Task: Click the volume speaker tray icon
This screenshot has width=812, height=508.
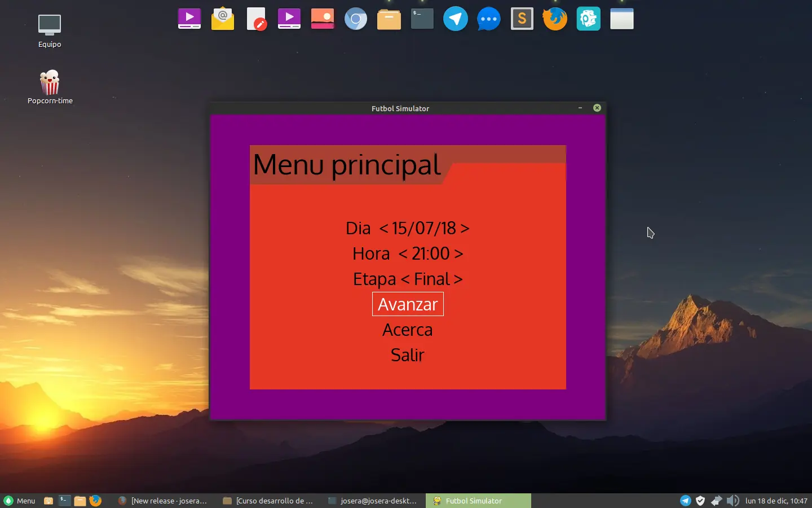Action: [732, 501]
